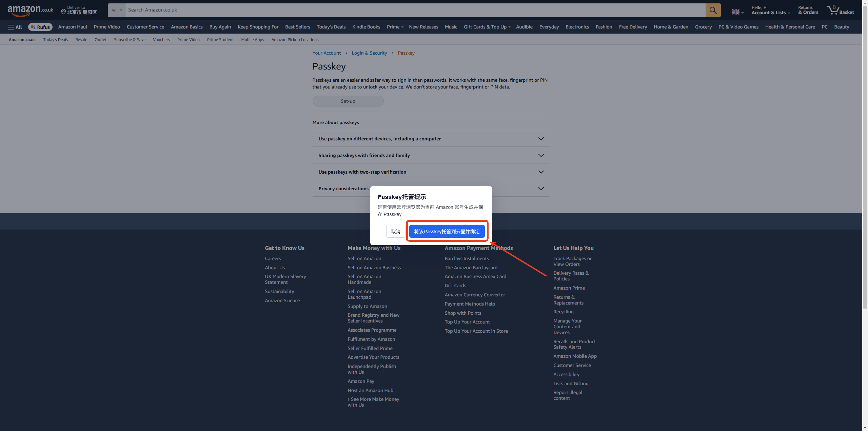Open Grocery in the navigation bar
Screen dimensions: 868x431
(x=703, y=27)
